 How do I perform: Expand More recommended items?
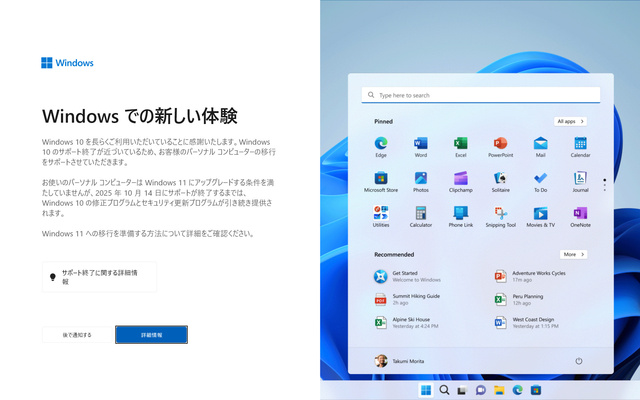[573, 254]
